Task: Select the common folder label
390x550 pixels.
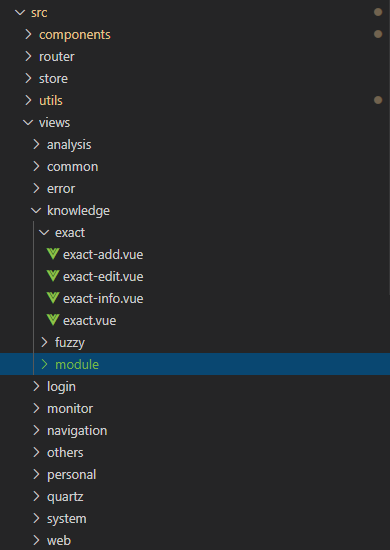Action: 73,166
